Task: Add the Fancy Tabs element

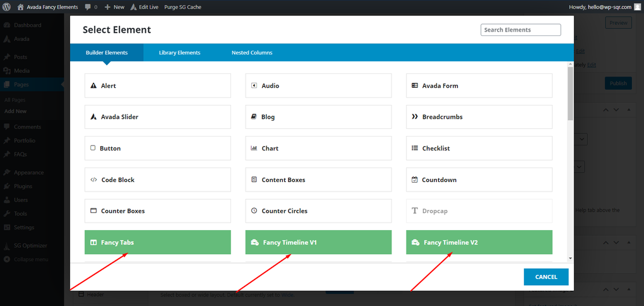Action: click(x=158, y=242)
